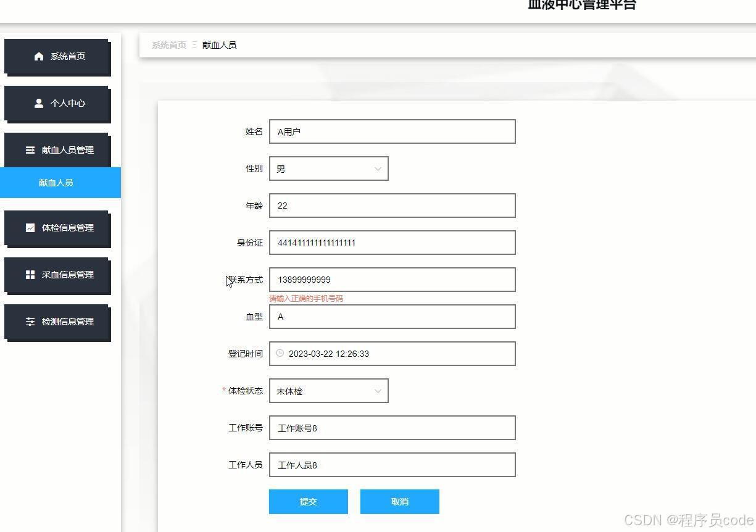Screen dimensions: 756x532
Task: Select the 身份证 ID number field
Action: 392,243
